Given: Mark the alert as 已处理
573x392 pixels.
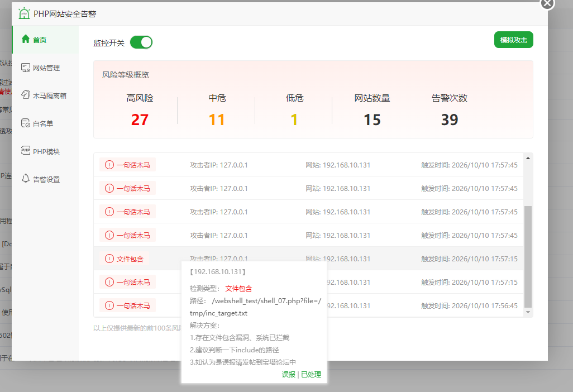Looking at the screenshot, I should (311, 375).
